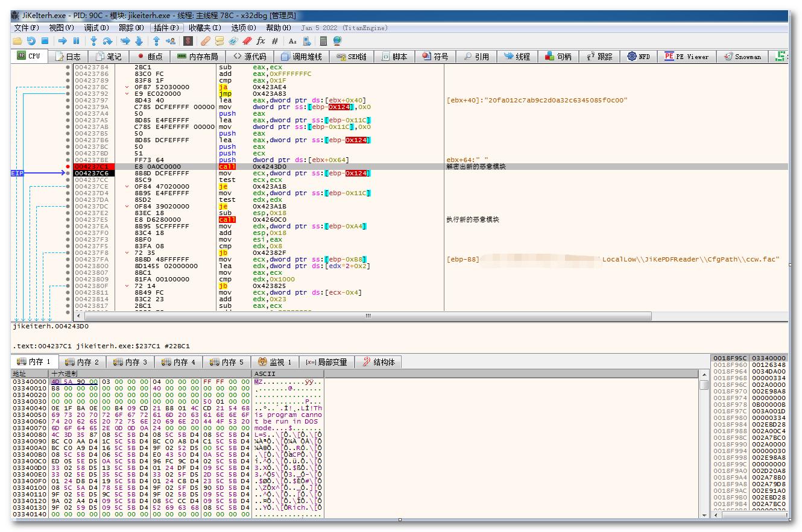The width and height of the screenshot is (802, 532).
Task: Click the Step Over toolbar icon
Action: coord(107,41)
